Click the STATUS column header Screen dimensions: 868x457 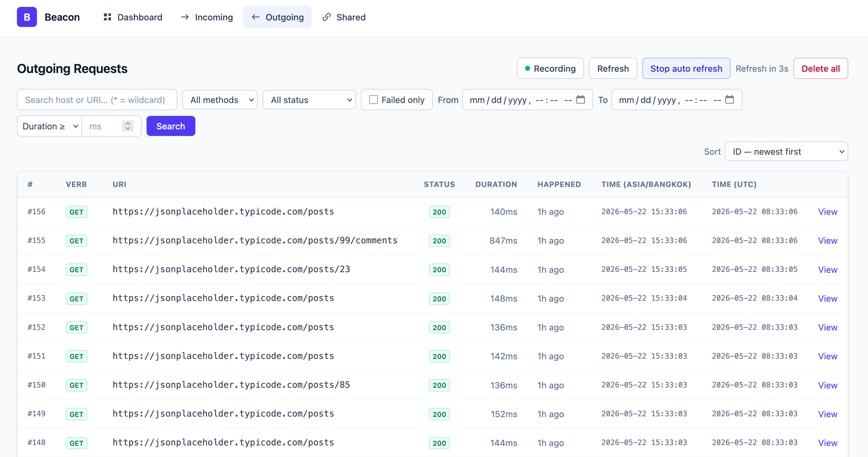point(439,184)
